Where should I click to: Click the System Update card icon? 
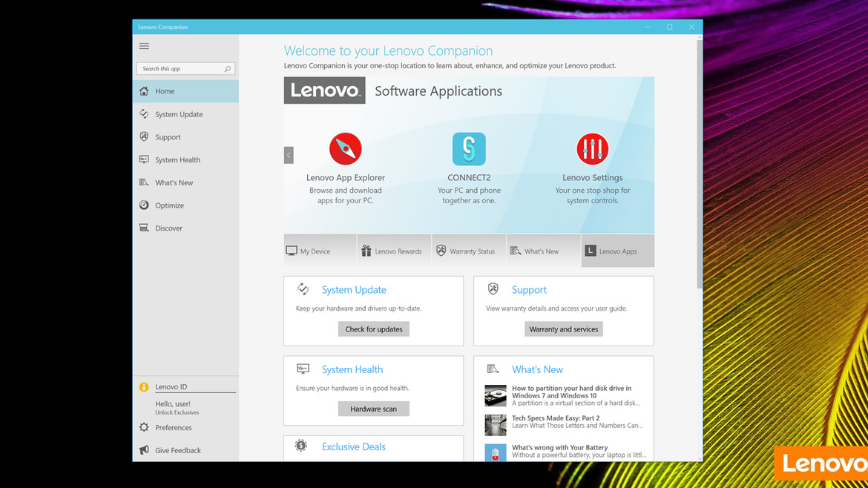[x=303, y=288]
